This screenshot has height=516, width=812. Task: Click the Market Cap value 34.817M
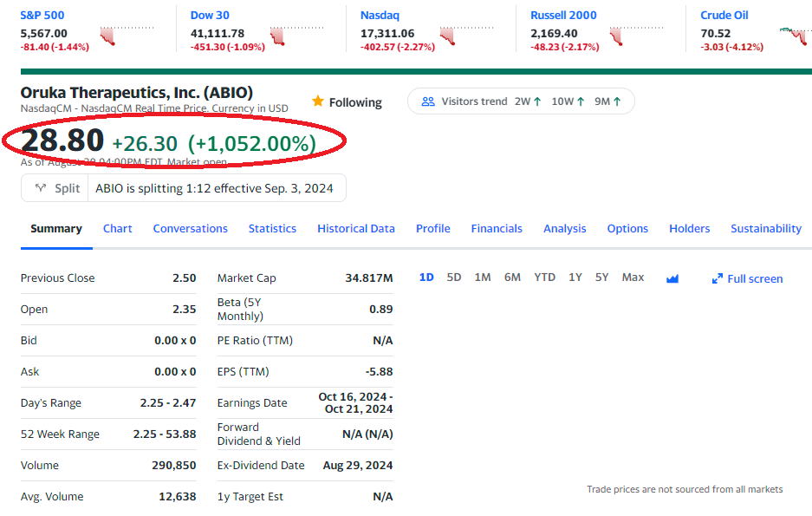(x=369, y=278)
